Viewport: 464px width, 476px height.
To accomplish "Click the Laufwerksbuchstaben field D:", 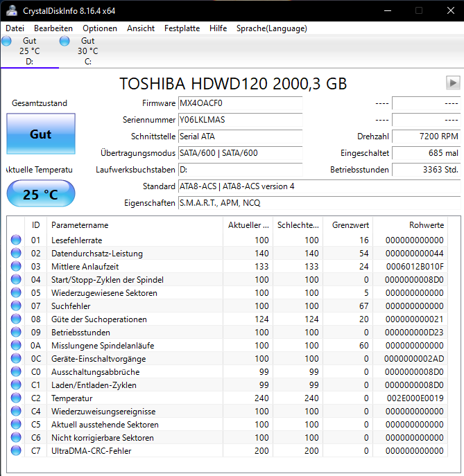I will (x=240, y=169).
